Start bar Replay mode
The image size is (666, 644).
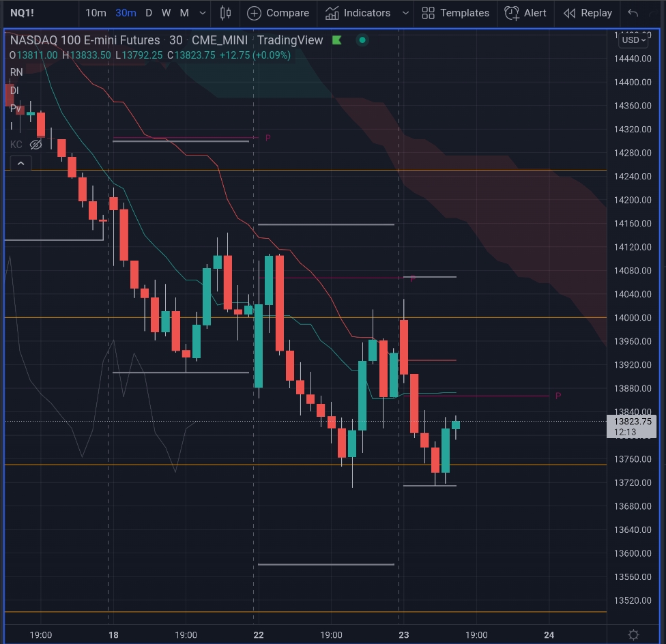[x=588, y=13]
